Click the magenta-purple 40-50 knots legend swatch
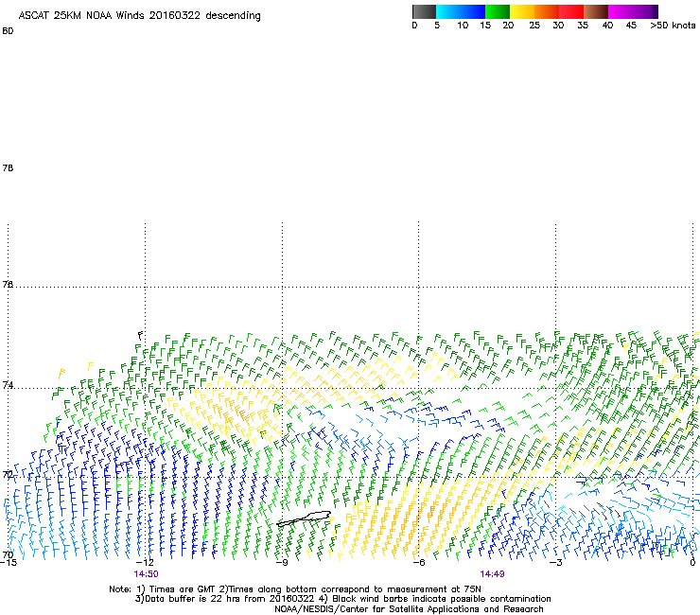The width and height of the screenshot is (700, 615). 633,11
